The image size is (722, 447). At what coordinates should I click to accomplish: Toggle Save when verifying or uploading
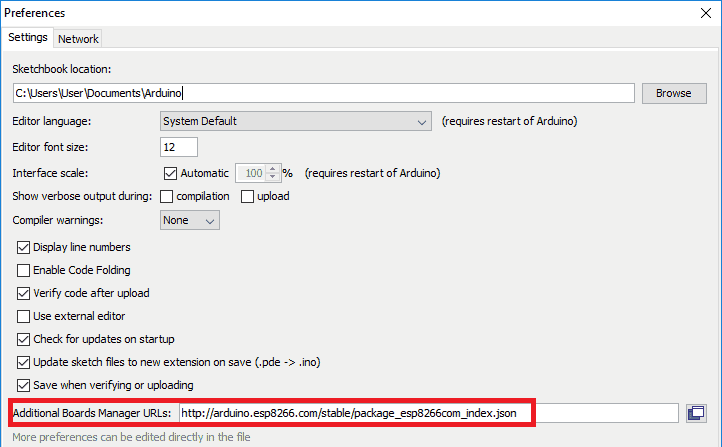click(23, 385)
